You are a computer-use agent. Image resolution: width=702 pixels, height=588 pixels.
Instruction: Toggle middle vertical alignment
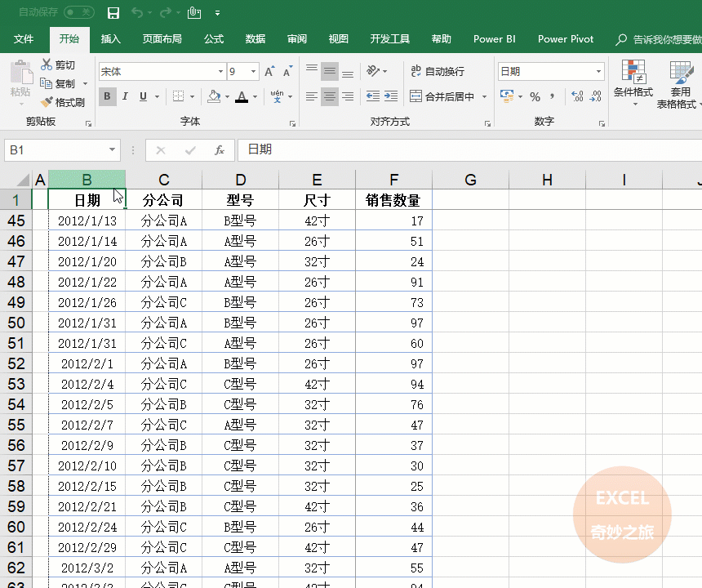tap(330, 71)
